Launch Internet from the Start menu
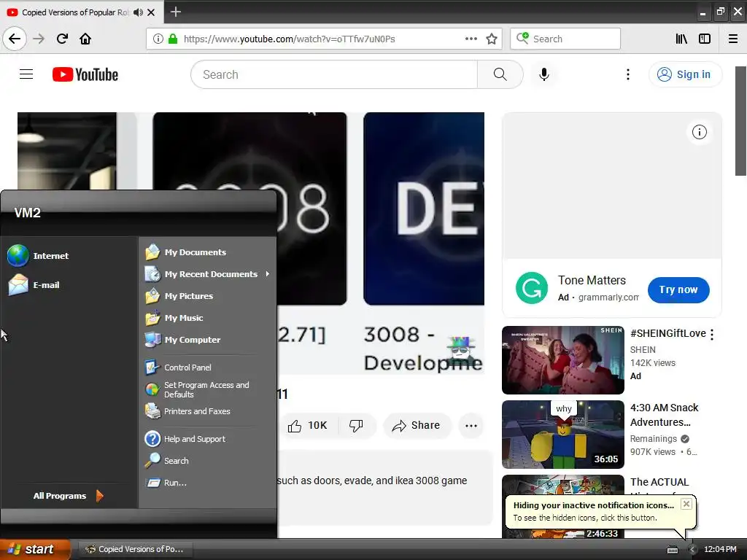Viewport: 747px width, 560px height. [x=38, y=256]
